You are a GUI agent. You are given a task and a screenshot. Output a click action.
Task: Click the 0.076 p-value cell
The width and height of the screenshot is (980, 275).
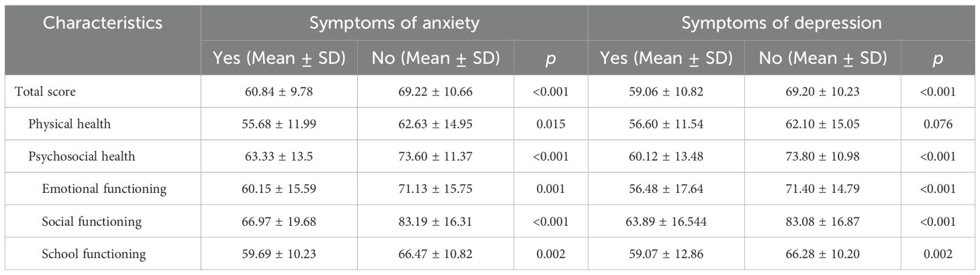[938, 124]
